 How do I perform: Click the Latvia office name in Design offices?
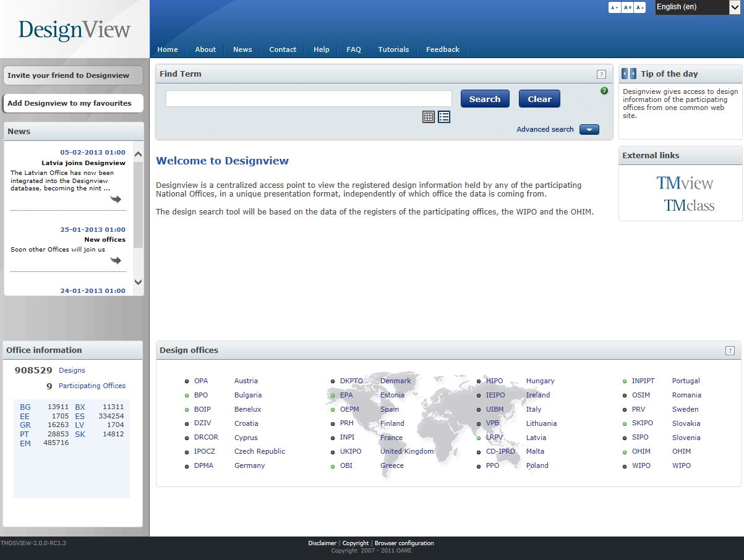click(536, 438)
